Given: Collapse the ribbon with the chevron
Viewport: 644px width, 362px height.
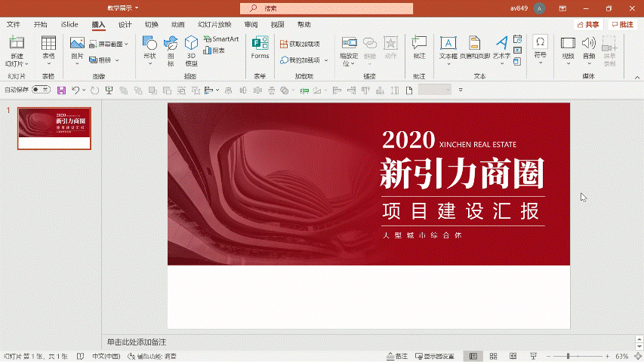Looking at the screenshot, I should [637, 77].
